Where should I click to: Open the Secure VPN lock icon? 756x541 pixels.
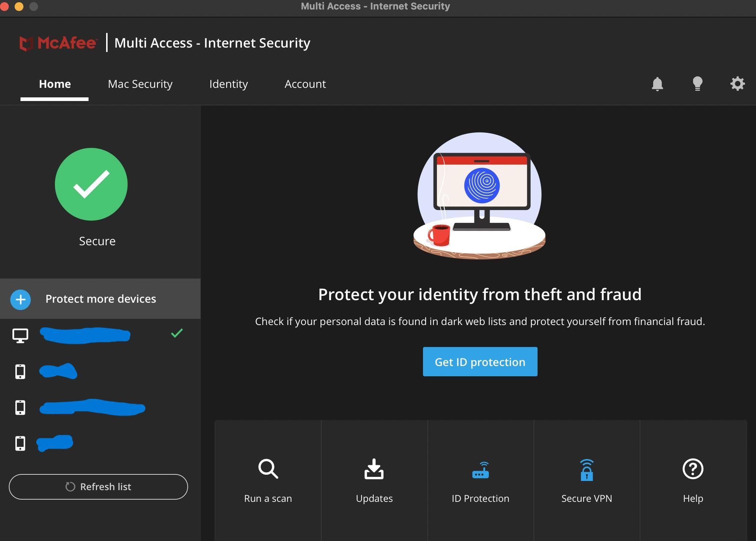click(587, 470)
